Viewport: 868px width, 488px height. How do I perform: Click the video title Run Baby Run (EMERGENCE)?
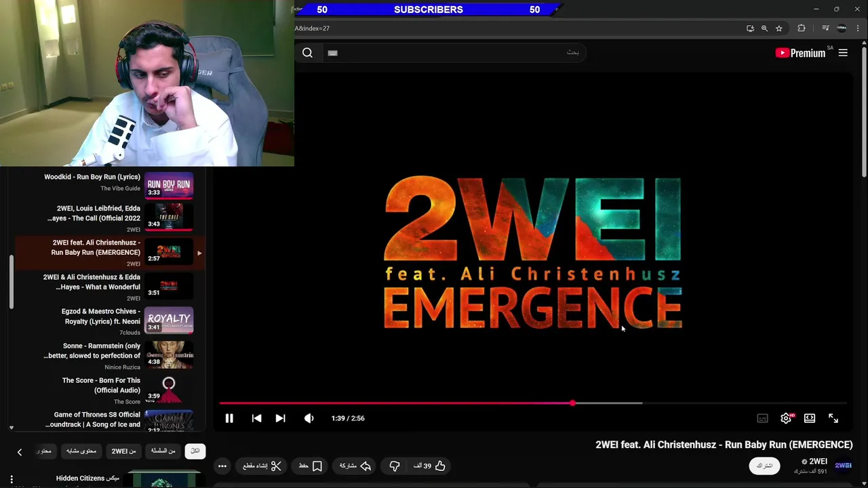click(724, 445)
